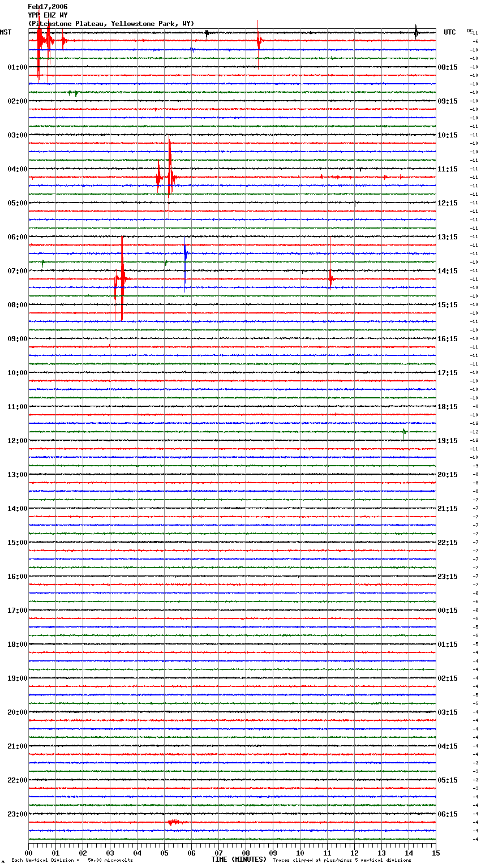Click the UTC timezone header
This screenshot has height=868, width=481.
pyautogui.click(x=449, y=32)
